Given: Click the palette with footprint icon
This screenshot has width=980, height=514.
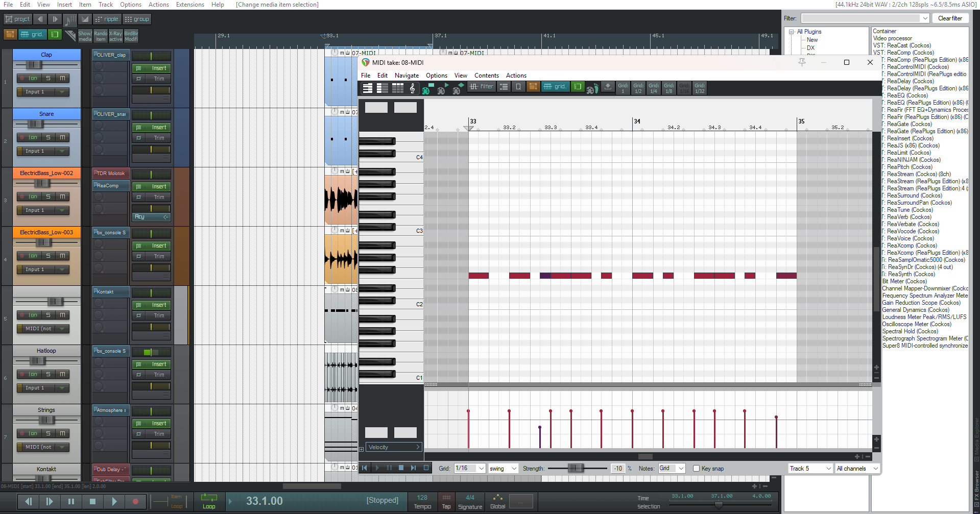Looking at the screenshot, I should tap(592, 89).
